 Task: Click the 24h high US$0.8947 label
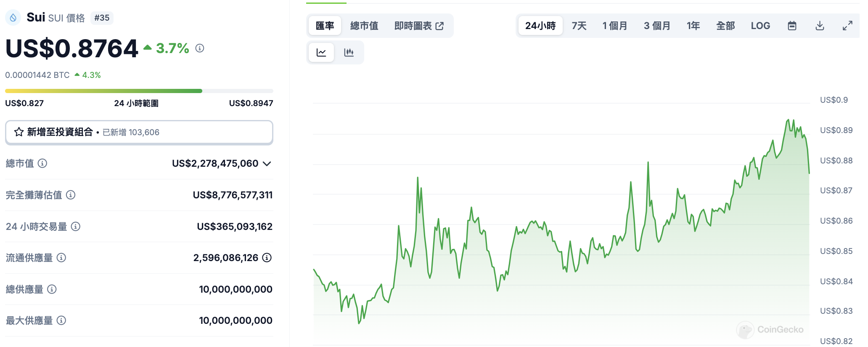tap(251, 103)
